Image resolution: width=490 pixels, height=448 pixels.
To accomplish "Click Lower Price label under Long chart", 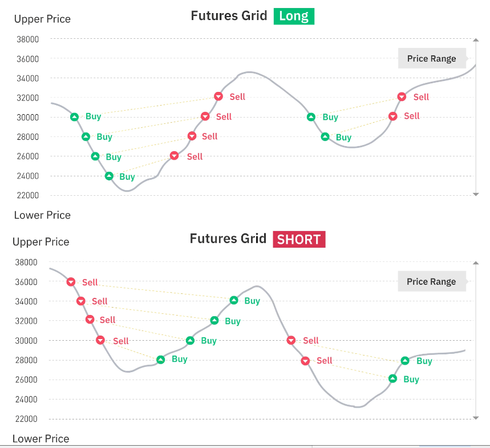I will tap(42, 215).
